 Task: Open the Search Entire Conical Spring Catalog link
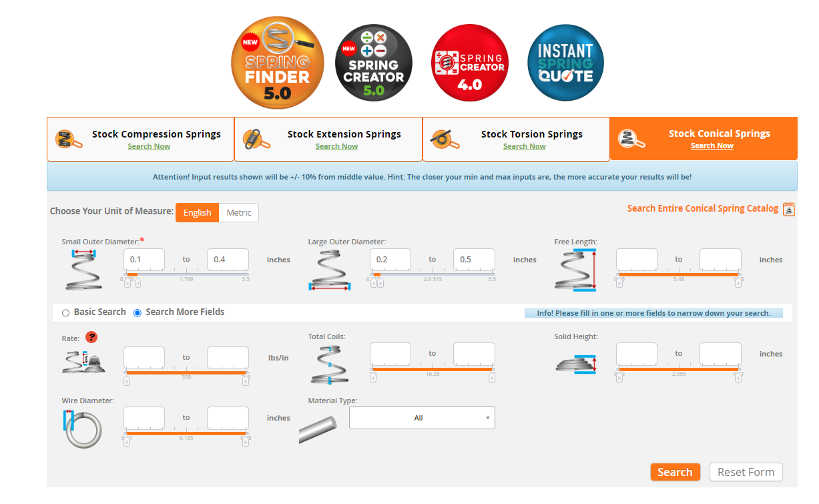coord(702,208)
